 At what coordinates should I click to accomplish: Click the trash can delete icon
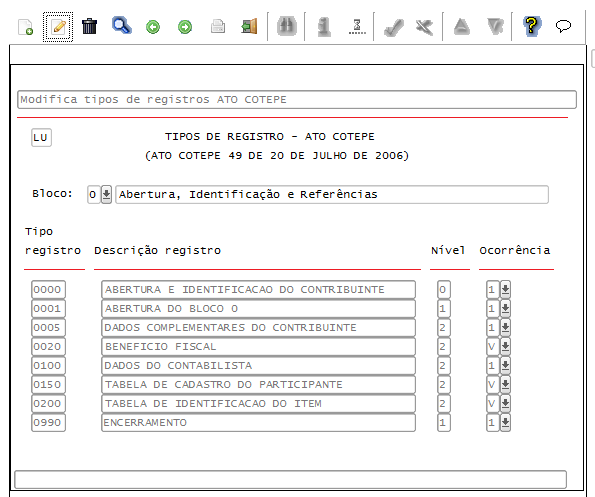[x=90, y=26]
